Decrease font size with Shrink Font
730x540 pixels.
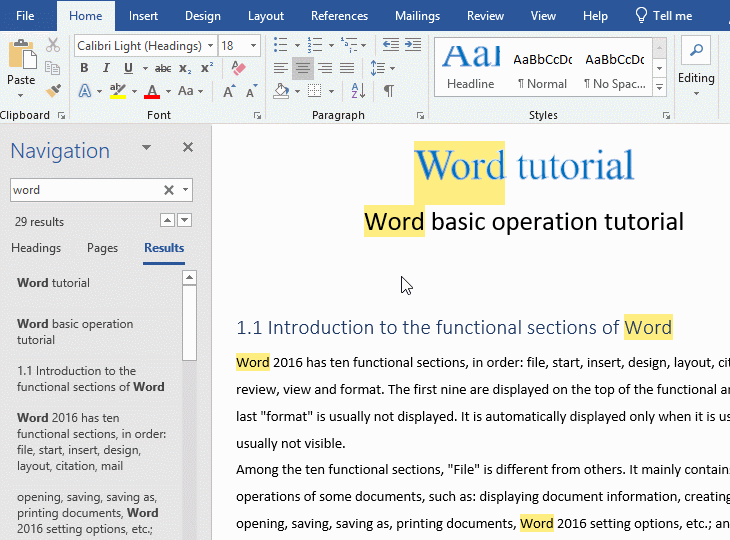point(251,91)
